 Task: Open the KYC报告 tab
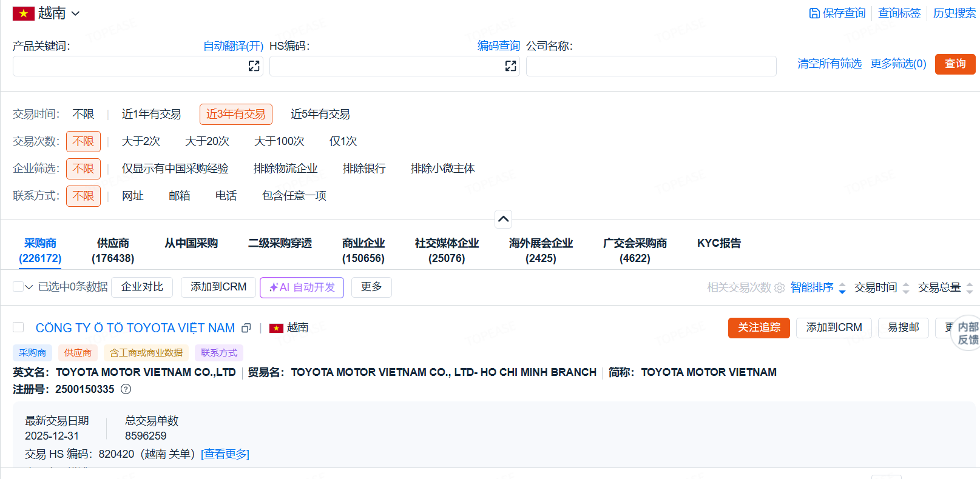[718, 243]
